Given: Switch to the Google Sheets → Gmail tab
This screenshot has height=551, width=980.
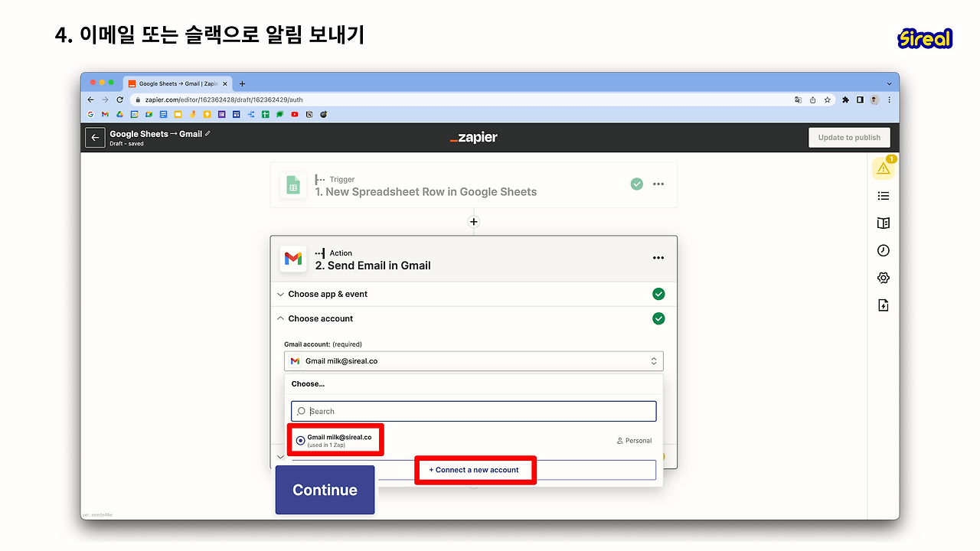Looking at the screenshot, I should 177,83.
